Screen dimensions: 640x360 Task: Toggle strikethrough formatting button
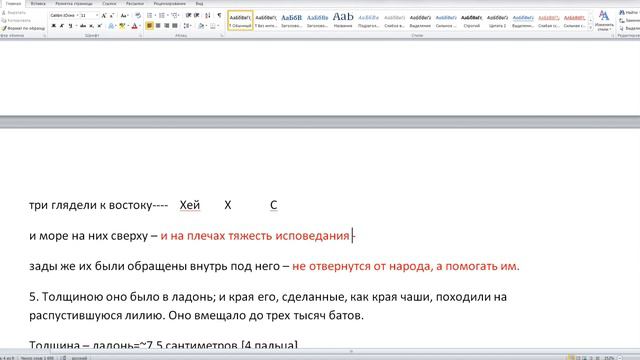click(x=83, y=26)
